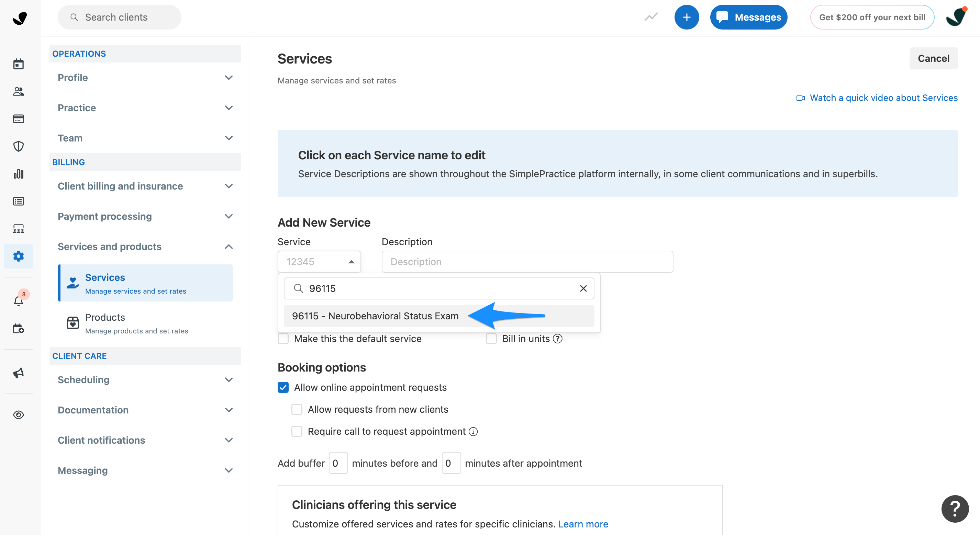980x535 pixels.
Task: Check Require call to request appointment
Action: click(x=297, y=432)
